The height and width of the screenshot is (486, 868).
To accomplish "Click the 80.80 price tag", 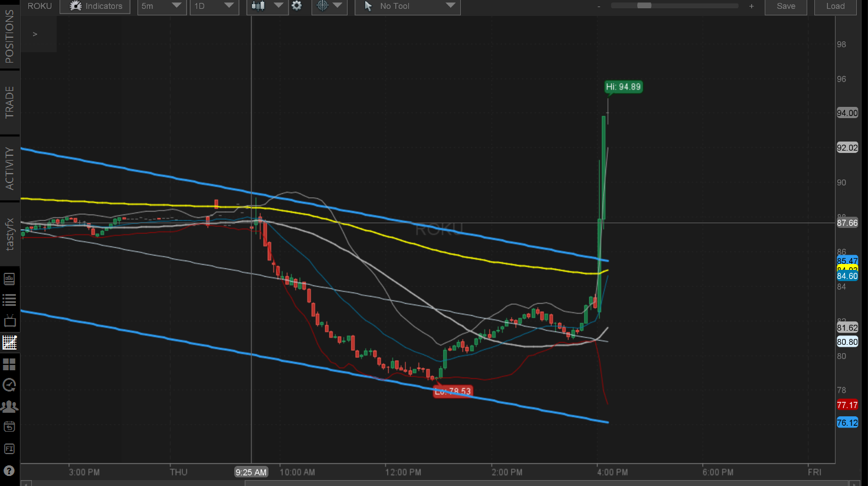I will [847, 342].
